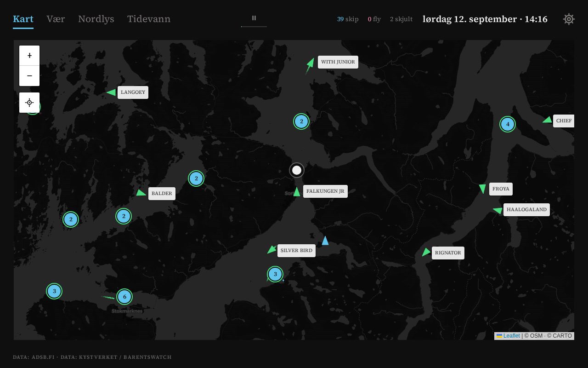Select the RIGNATOR ship arrow icon
This screenshot has width=588, height=368.
click(426, 252)
